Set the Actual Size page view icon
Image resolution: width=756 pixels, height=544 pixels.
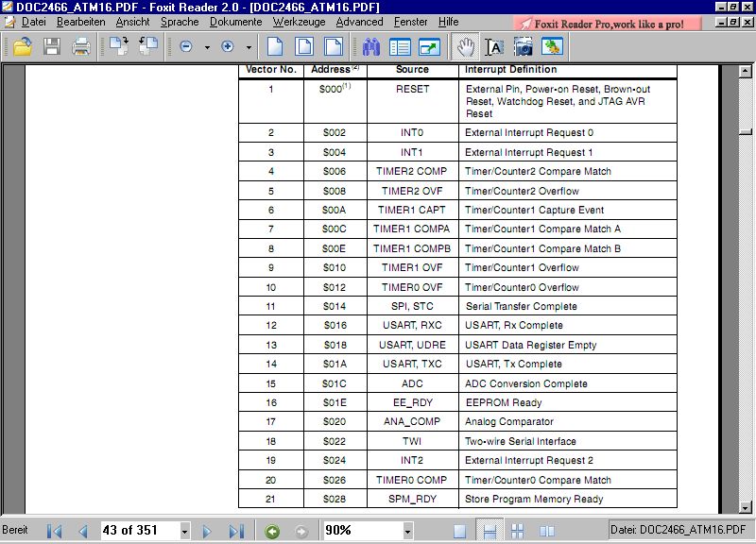point(275,46)
